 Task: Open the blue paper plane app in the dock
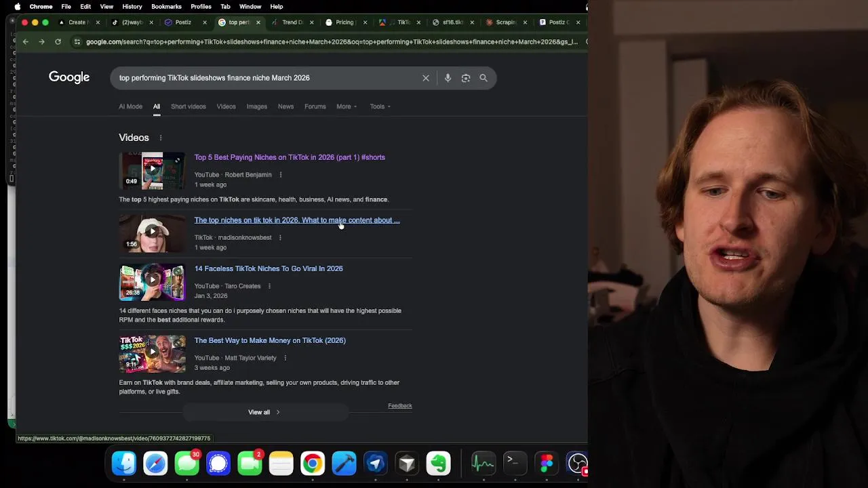(376, 464)
